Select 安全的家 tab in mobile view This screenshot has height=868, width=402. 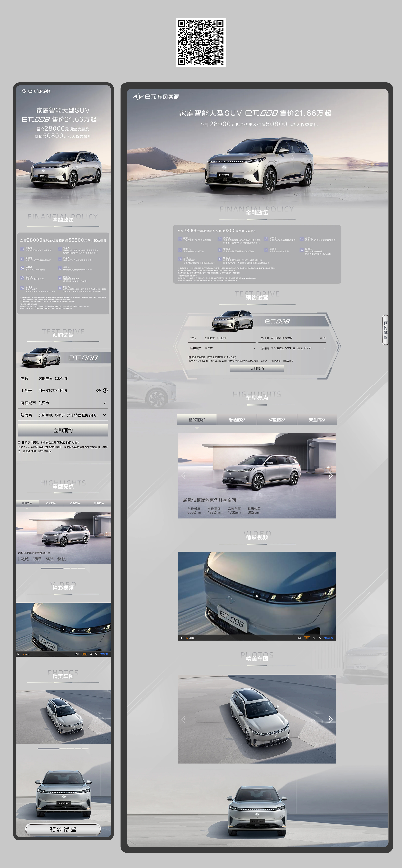click(x=99, y=503)
